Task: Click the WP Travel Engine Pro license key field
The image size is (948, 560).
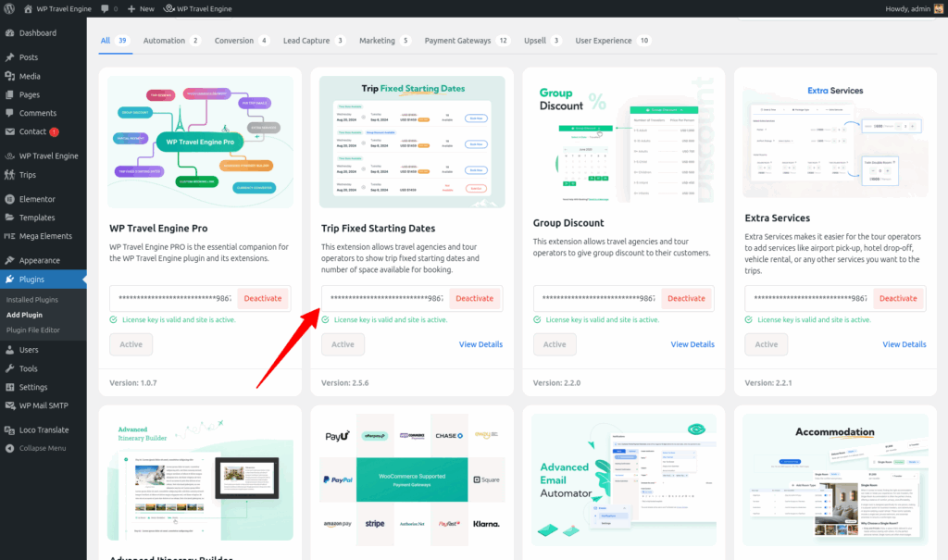Action: 173,299
